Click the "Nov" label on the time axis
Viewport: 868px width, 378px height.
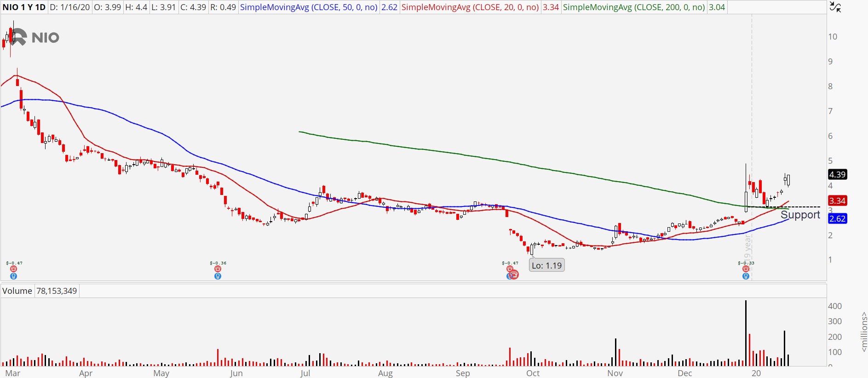pyautogui.click(x=615, y=373)
